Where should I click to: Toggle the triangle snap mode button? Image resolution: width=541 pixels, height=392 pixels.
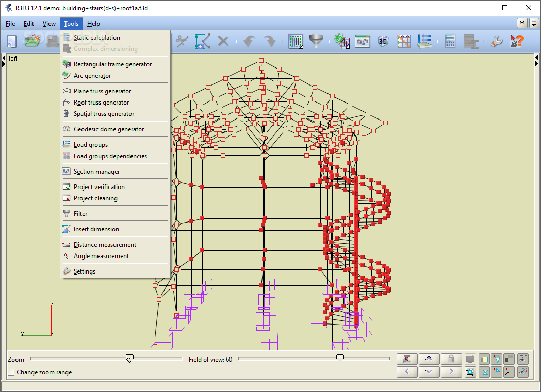pos(497,359)
